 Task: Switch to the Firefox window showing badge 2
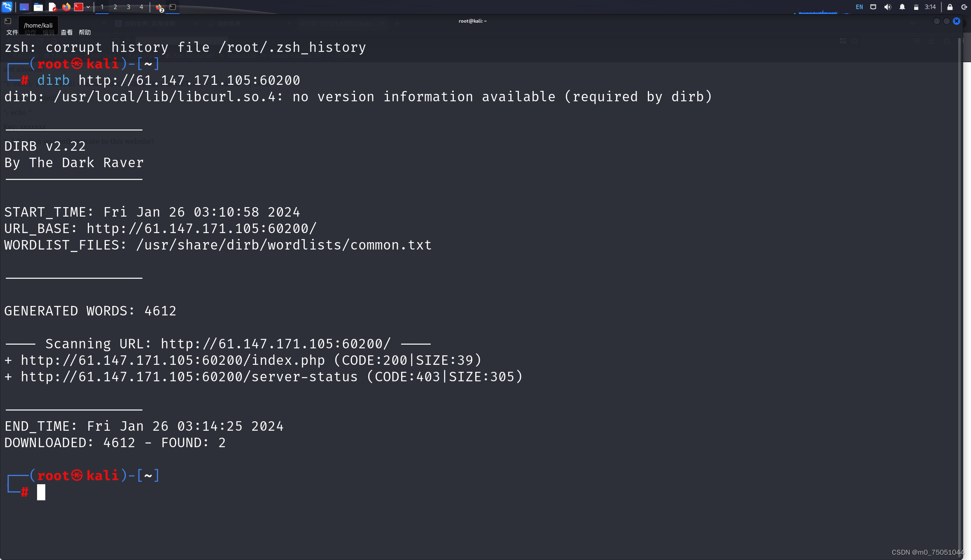click(x=158, y=7)
